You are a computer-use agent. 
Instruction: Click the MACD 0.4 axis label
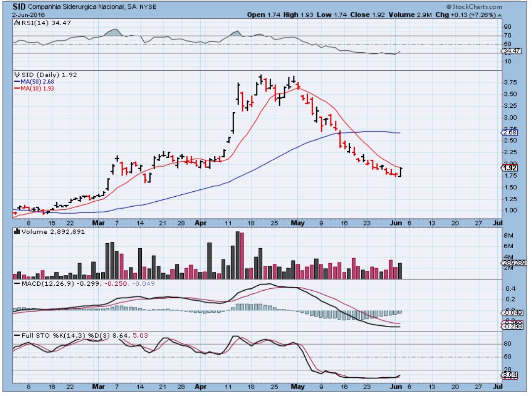click(x=510, y=289)
